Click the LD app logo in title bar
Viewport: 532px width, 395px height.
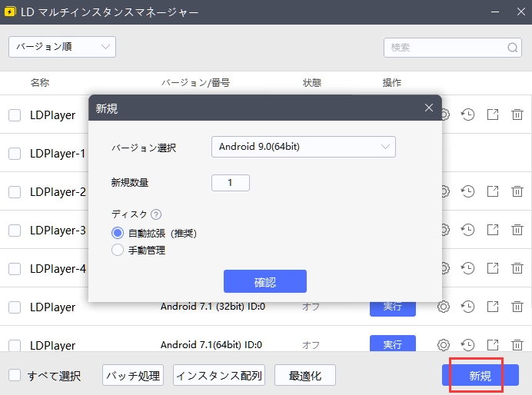pyautogui.click(x=10, y=12)
